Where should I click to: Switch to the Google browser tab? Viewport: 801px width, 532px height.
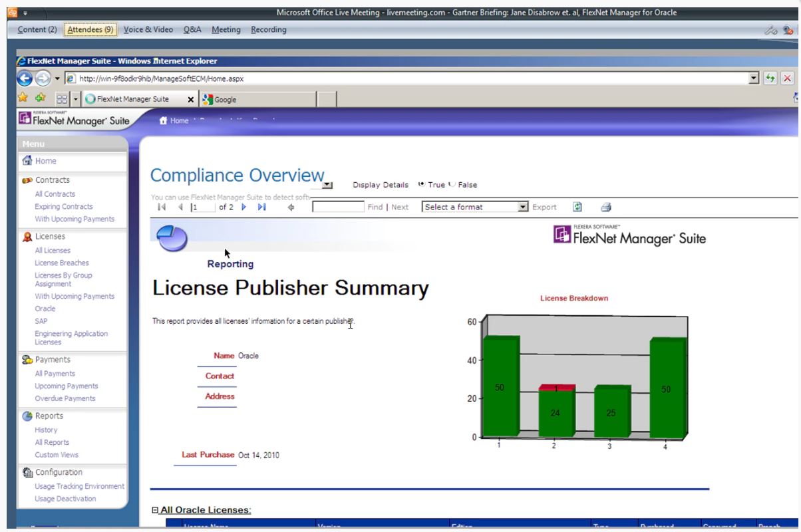[x=257, y=99]
